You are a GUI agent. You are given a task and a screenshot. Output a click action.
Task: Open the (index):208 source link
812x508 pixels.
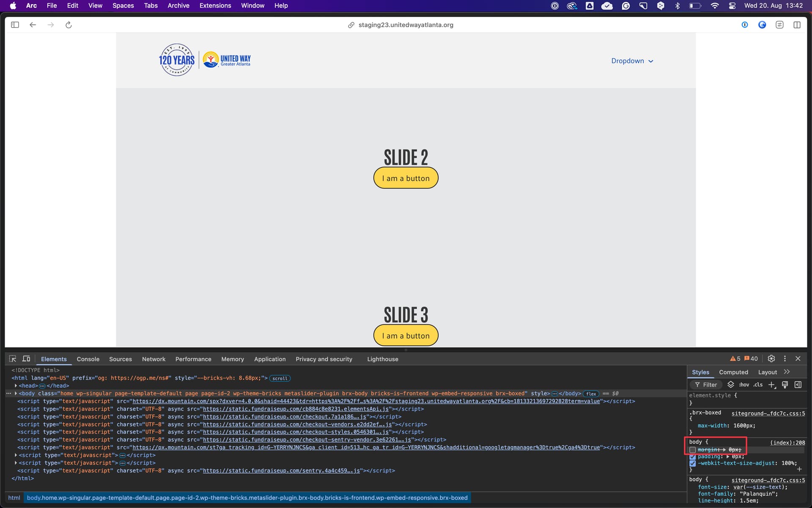coord(787,442)
